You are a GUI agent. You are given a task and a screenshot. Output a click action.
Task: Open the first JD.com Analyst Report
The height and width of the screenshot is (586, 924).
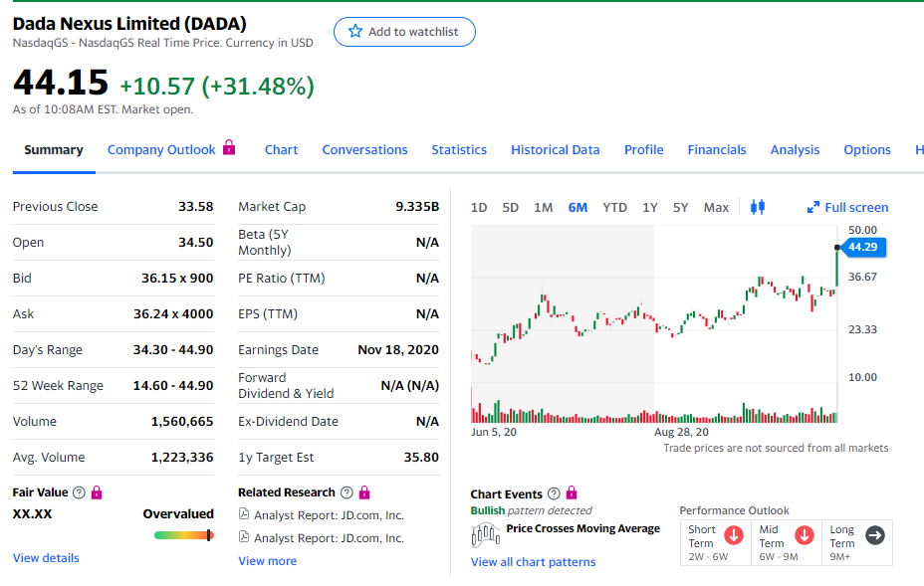[329, 515]
